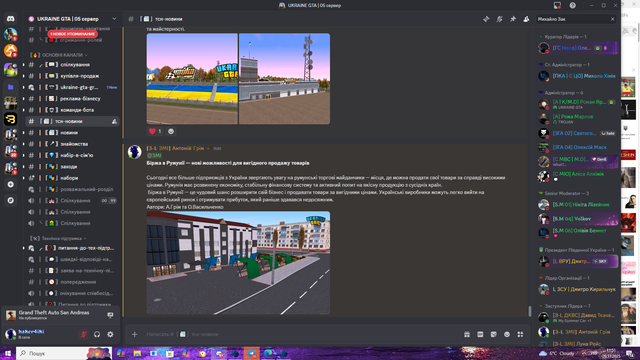The image size is (640, 360).
Task: Open the stadium image with Ukrainian flag stands
Action: click(192, 79)
